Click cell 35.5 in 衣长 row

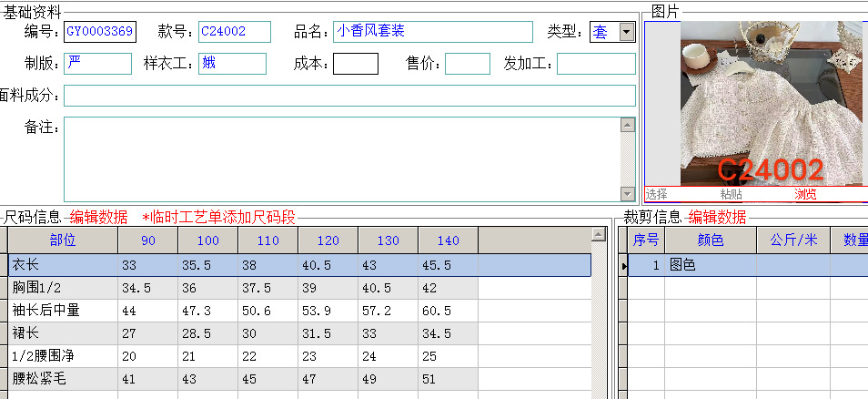(x=208, y=265)
